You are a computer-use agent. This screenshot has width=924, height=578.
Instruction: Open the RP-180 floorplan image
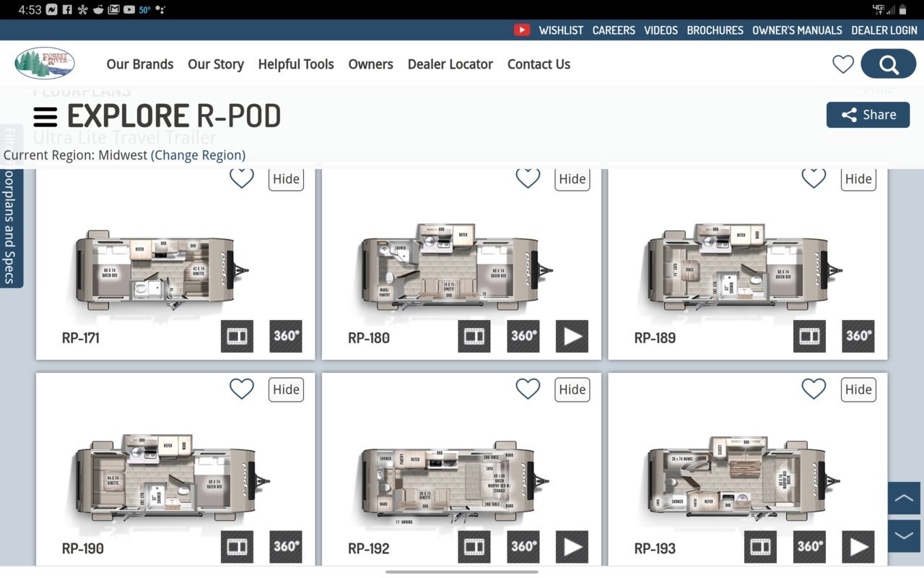(456, 267)
